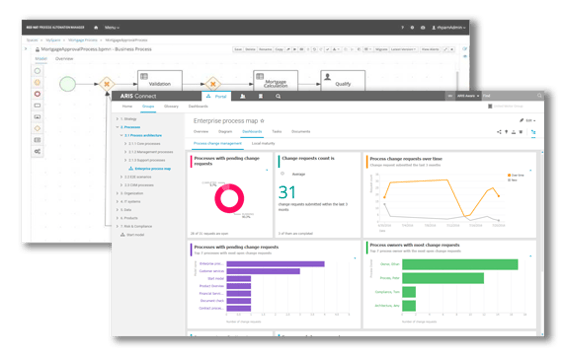Click the home icon in Process Automation Manager header
The height and width of the screenshot is (361, 563).
[96, 27]
